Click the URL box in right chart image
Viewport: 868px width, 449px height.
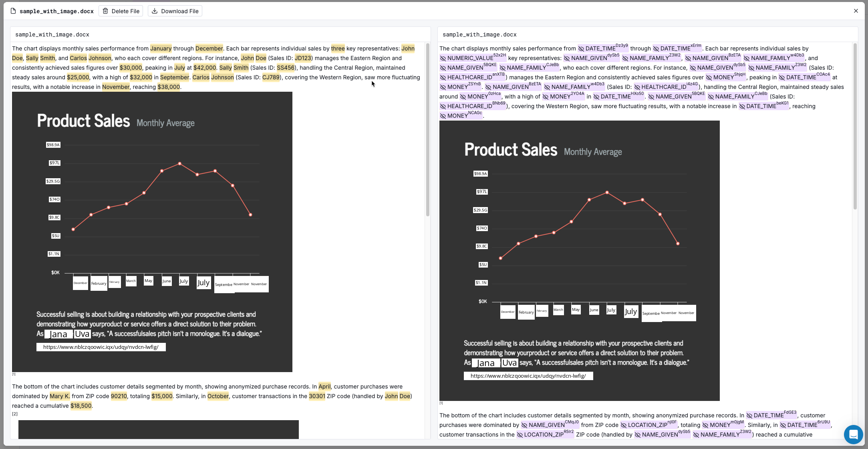pyautogui.click(x=528, y=376)
